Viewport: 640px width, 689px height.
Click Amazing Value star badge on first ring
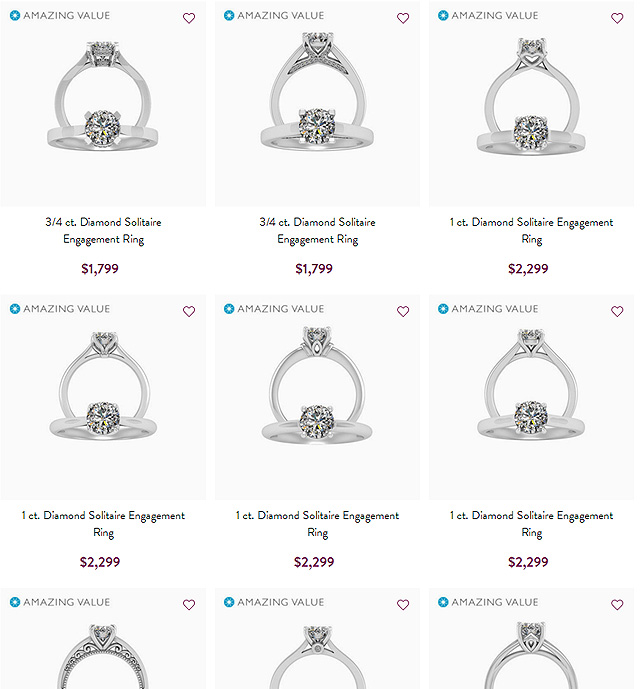click(15, 16)
